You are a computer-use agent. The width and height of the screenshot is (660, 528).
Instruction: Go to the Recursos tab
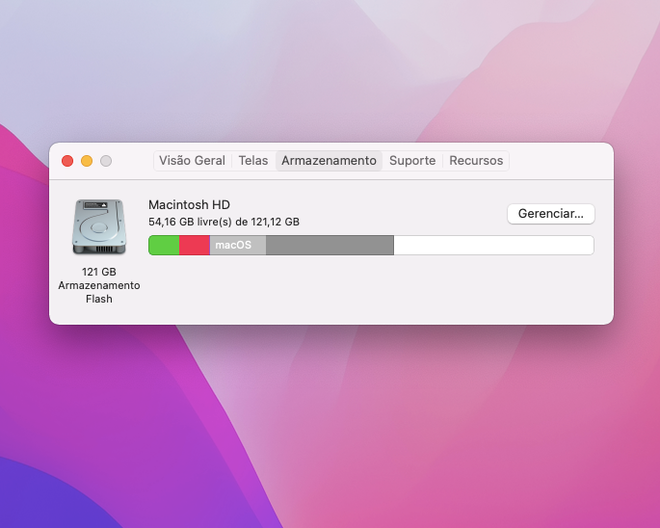tap(476, 160)
